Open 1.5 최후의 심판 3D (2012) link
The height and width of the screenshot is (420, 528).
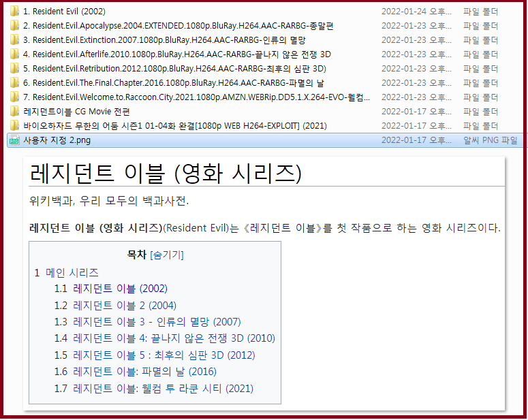164,355
